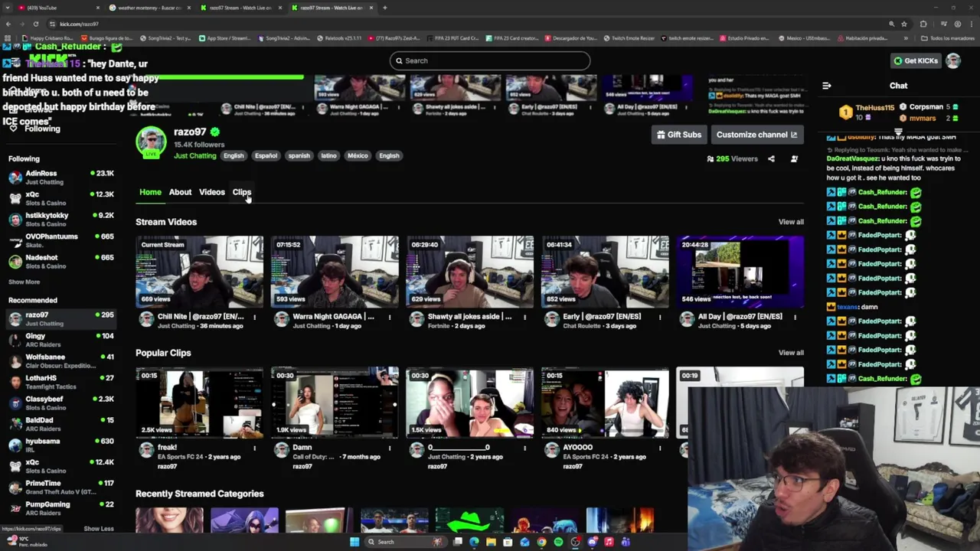The width and height of the screenshot is (980, 551).
Task: Click razo97 verified badge icon
Action: [x=215, y=132]
